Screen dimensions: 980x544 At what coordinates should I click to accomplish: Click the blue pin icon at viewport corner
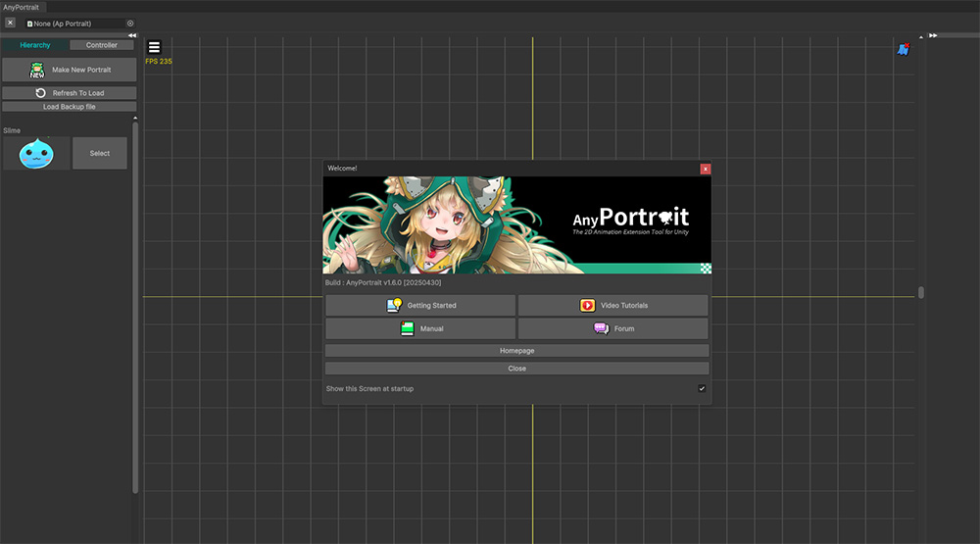point(904,49)
